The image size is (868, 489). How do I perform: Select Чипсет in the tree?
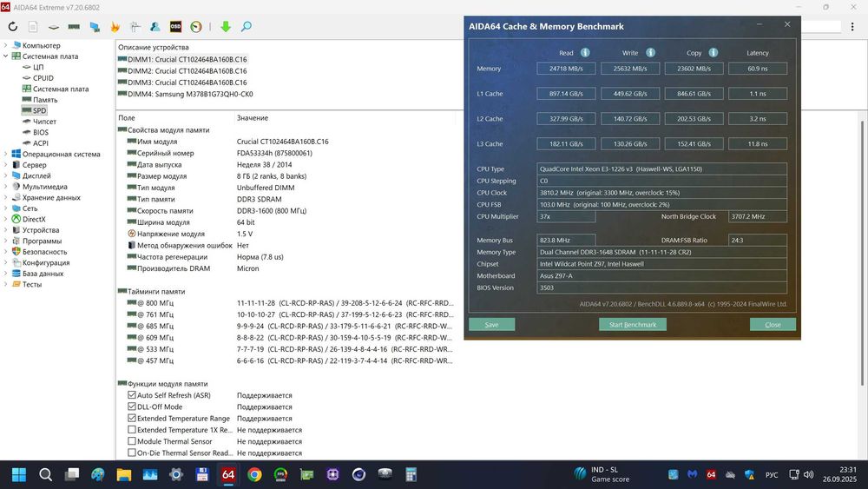click(44, 122)
